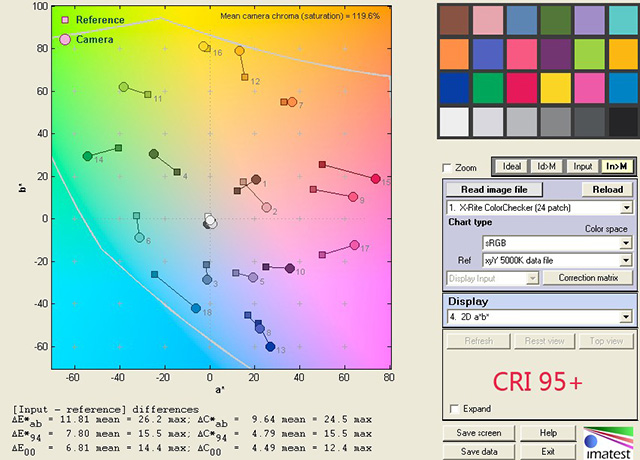Click the black swatch in grayscale row

click(x=623, y=122)
